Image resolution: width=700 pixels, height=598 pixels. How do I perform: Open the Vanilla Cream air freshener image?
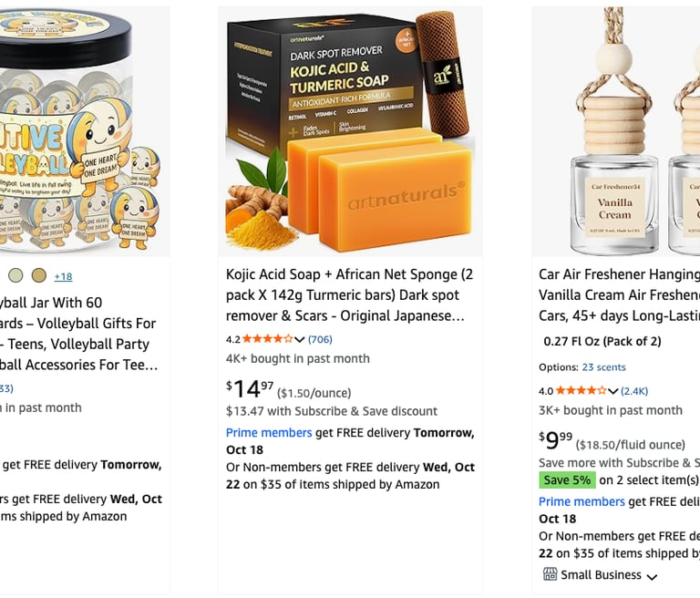(x=616, y=132)
